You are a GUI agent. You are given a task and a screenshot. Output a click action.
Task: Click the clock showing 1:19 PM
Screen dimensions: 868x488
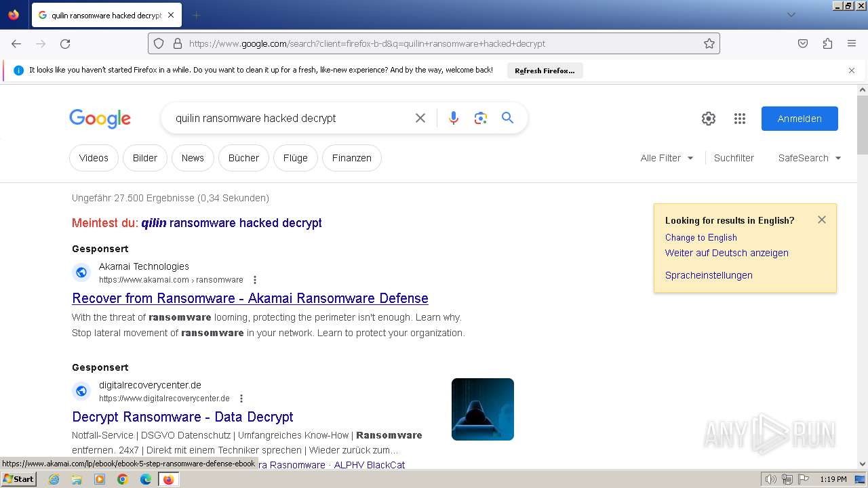click(x=833, y=479)
